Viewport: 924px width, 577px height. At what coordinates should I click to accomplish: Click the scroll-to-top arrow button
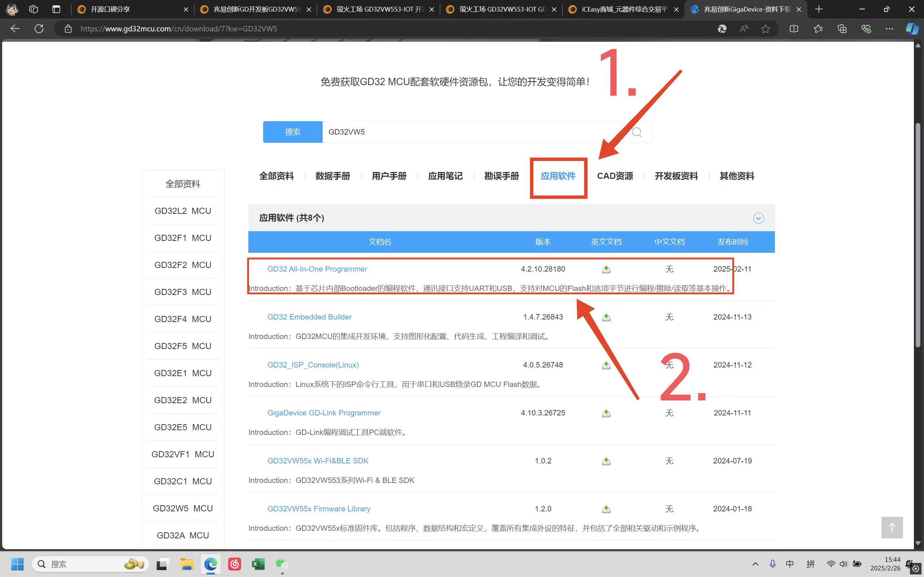[892, 527]
